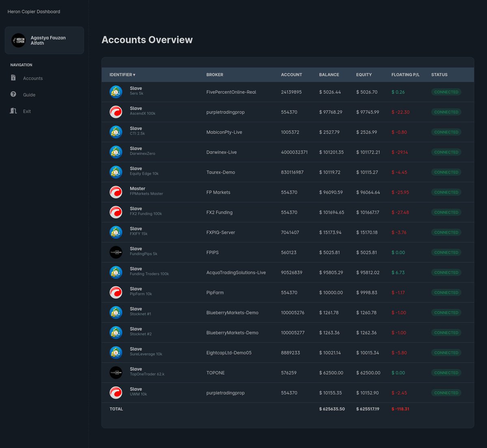Click the Heron Copier Dashboard title
Screen dimensions: 487x448
[x=34, y=11]
